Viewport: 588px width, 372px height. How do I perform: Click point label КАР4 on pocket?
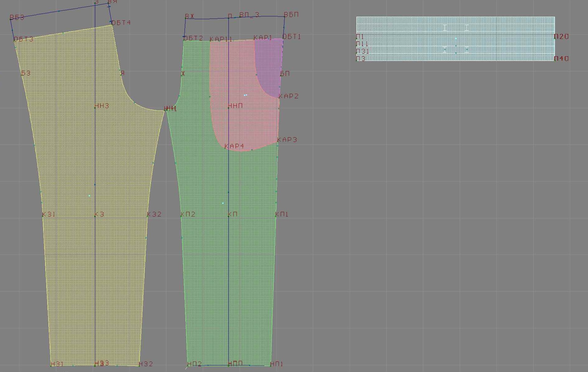(x=234, y=146)
